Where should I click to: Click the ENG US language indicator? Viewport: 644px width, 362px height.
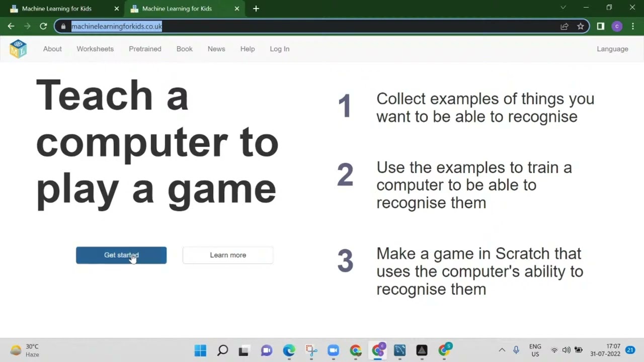click(x=535, y=350)
